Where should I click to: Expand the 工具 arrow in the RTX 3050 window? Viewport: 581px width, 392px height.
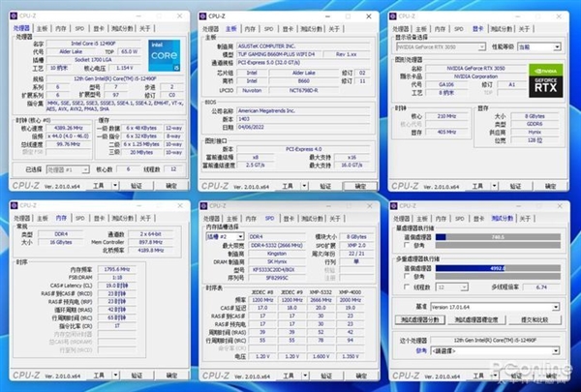[x=494, y=186]
